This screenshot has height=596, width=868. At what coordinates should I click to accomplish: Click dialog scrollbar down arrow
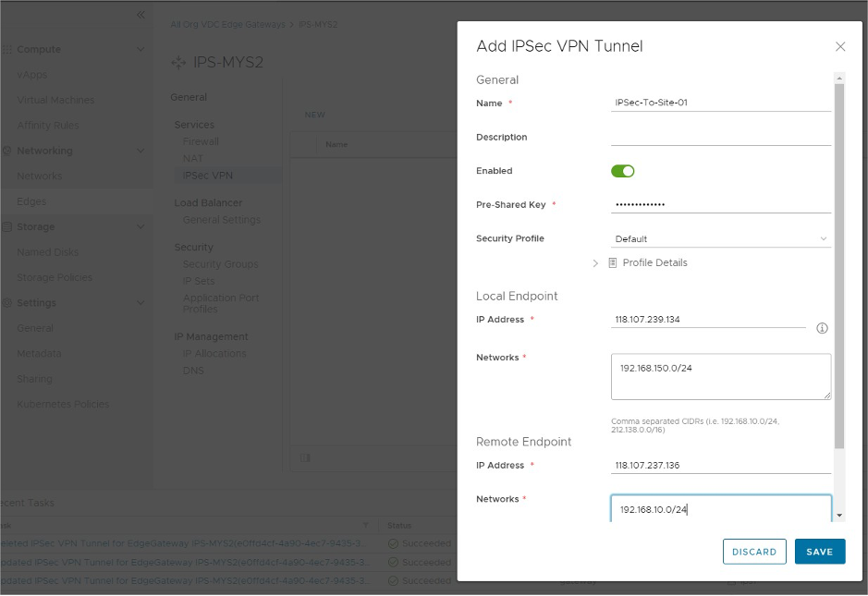[839, 516]
